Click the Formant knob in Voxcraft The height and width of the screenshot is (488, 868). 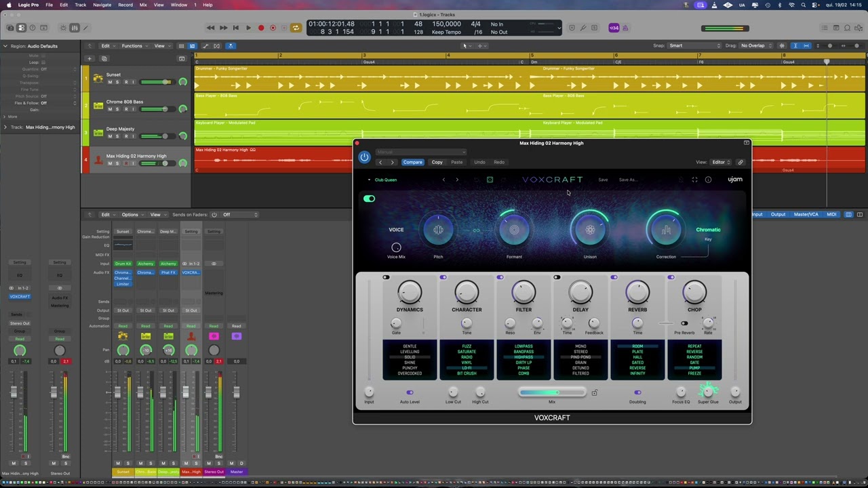(514, 230)
